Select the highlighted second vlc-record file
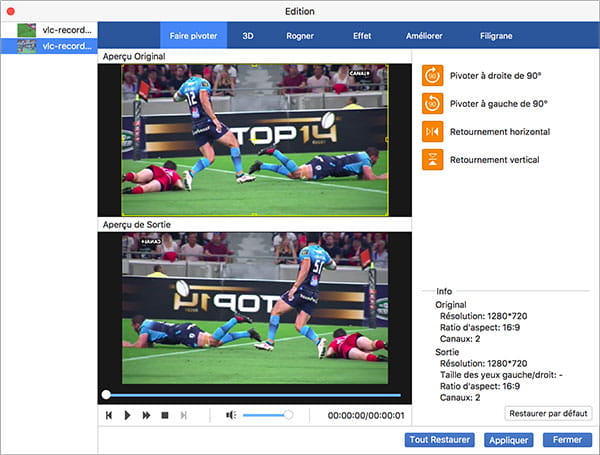 49,46
